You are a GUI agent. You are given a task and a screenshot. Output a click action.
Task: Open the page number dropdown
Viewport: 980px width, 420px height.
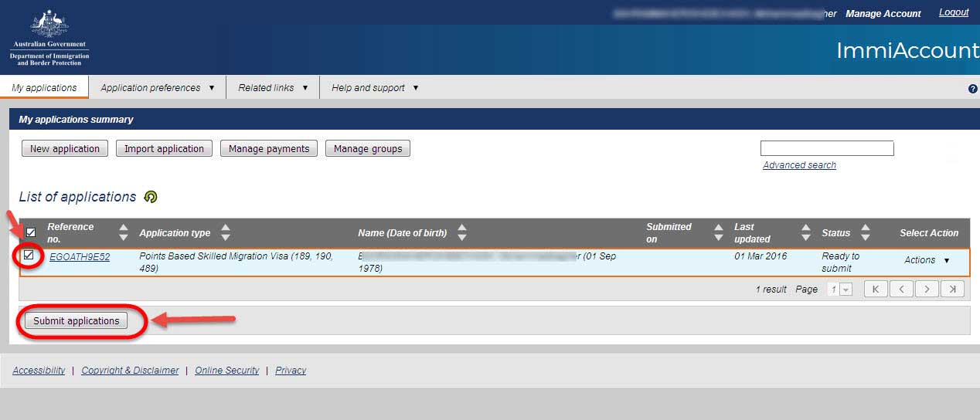click(x=840, y=290)
